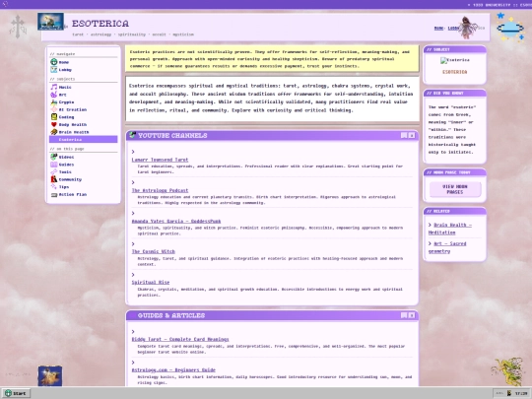Image resolution: width=532 pixels, height=399 pixels.
Task: Minimize the Guides & Articles panel
Action: (x=404, y=315)
